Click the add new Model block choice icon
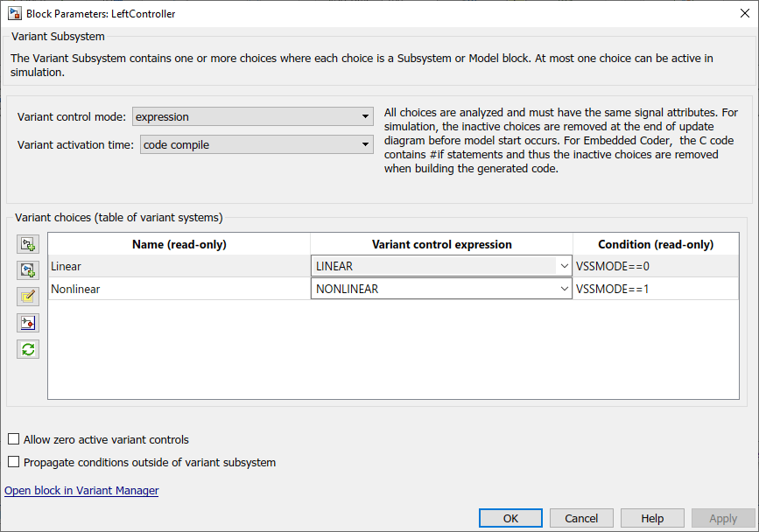 pos(28,270)
